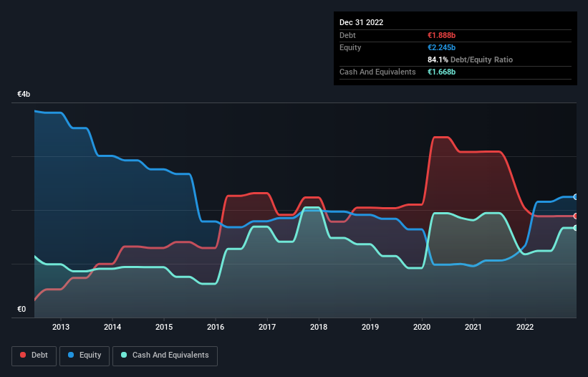Click the Equity label in tooltip
Screen dimensions: 588x377
click(350, 47)
